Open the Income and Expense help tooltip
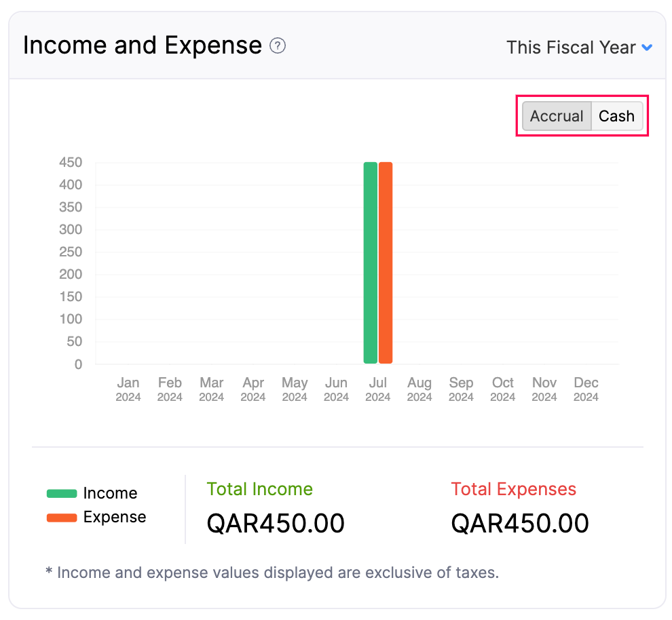 click(x=277, y=46)
